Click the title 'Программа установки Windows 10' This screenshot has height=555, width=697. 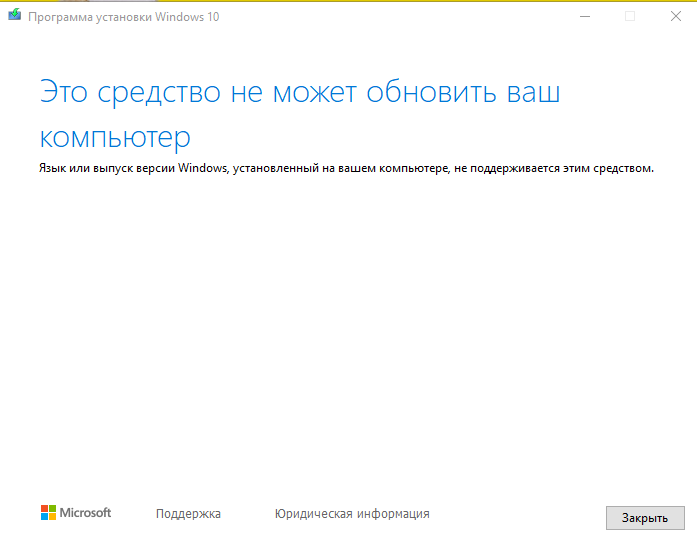124,17
